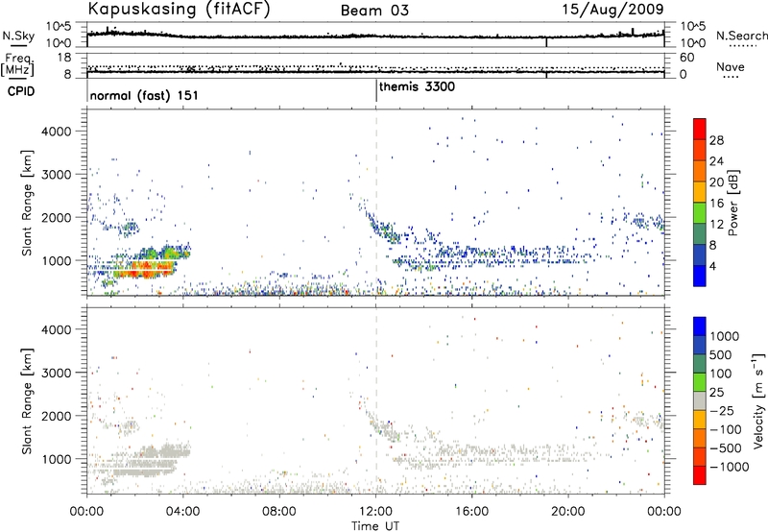Screen dimensions: 768x532
Task: Click the '12:00' time axis tick label
Action: click(x=375, y=512)
